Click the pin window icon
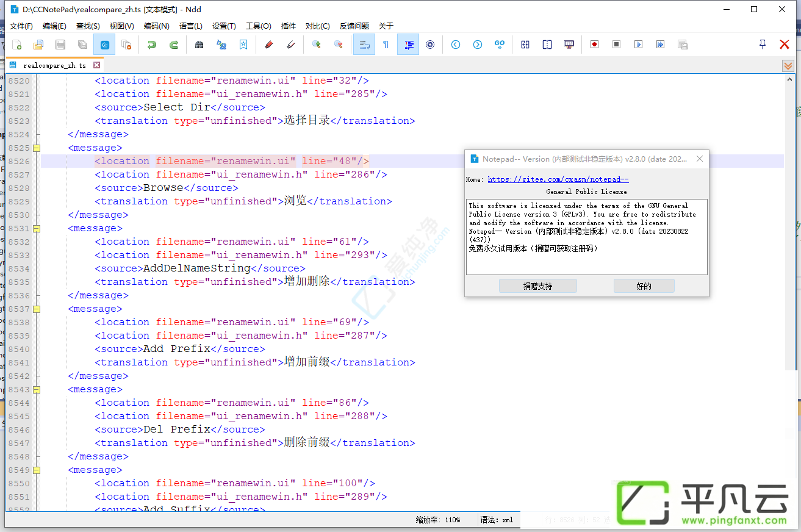This screenshot has width=801, height=532. (762, 45)
